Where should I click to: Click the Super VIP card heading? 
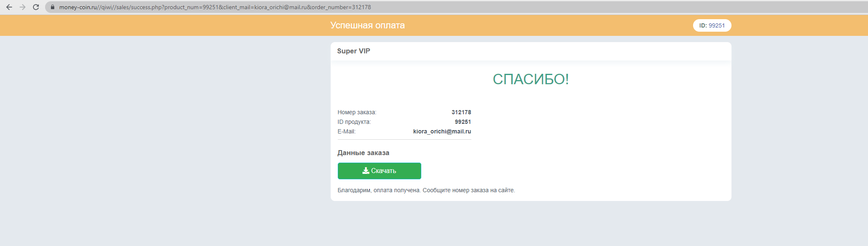click(354, 51)
